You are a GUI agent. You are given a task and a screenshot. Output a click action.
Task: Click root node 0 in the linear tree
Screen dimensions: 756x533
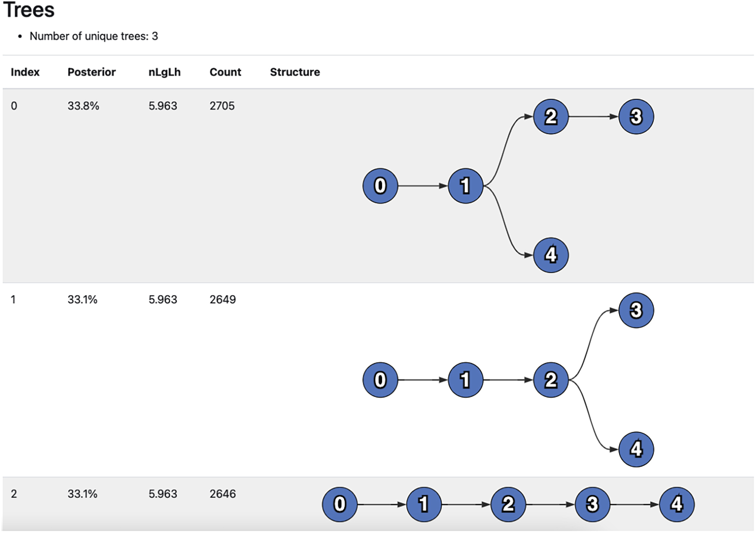point(340,504)
